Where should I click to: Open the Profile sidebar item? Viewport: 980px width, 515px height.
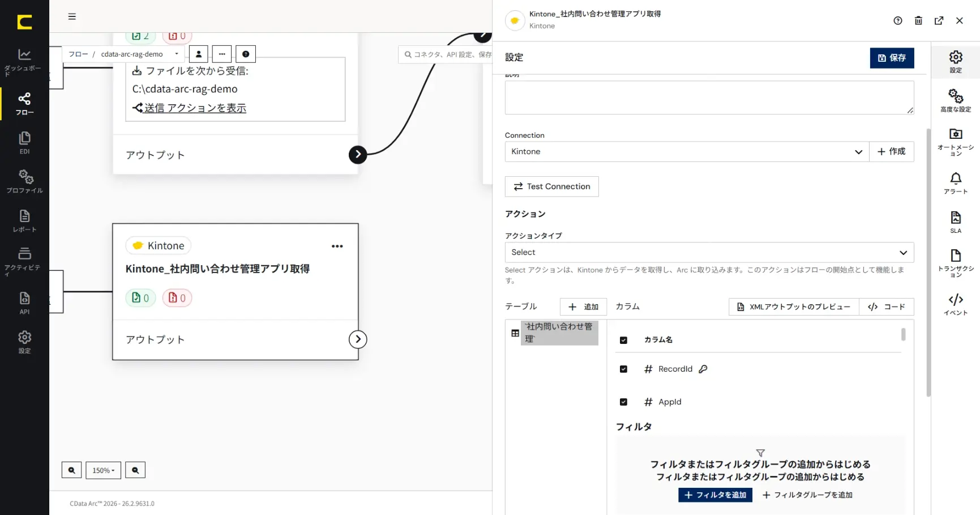coord(24,181)
